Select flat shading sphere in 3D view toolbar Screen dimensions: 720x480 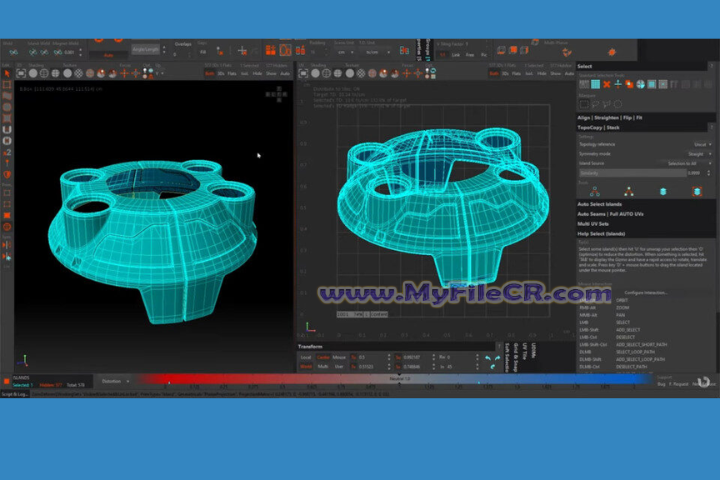(x=33, y=73)
